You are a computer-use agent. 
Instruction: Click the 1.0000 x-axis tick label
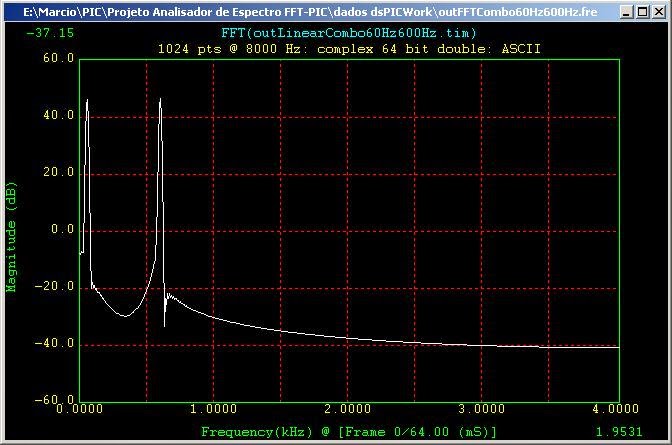(213, 409)
